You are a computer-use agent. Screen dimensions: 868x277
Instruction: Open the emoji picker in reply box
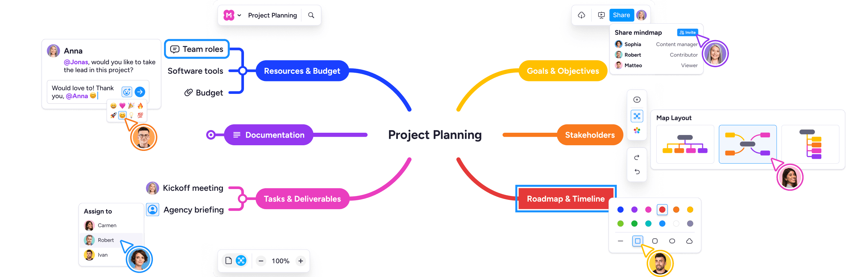(127, 92)
